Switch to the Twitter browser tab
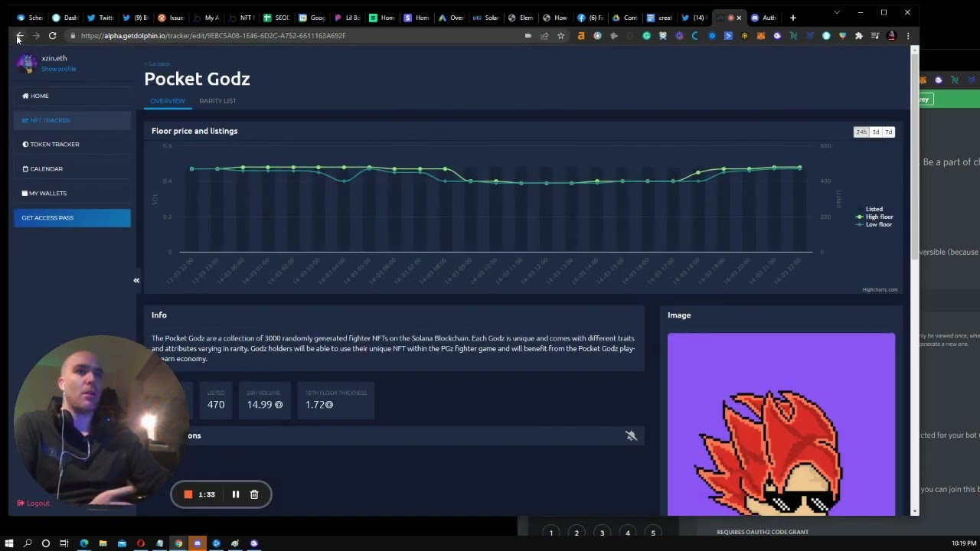The width and height of the screenshot is (980, 551). tap(100, 18)
